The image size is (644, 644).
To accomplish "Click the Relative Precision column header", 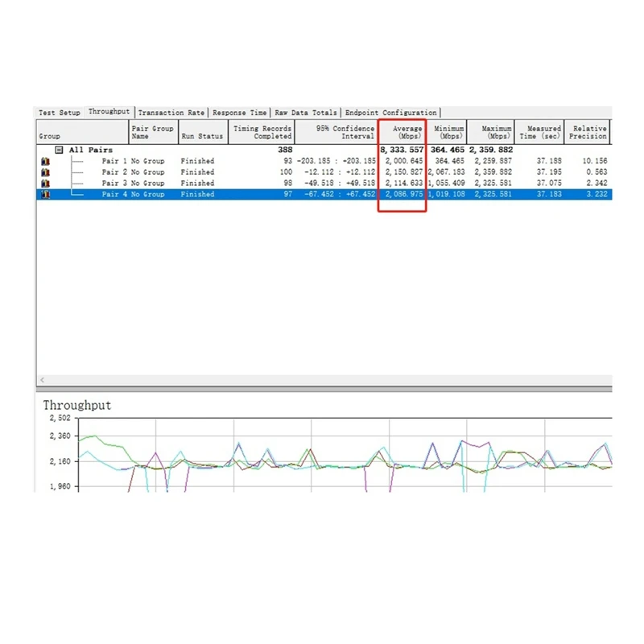I will click(588, 132).
